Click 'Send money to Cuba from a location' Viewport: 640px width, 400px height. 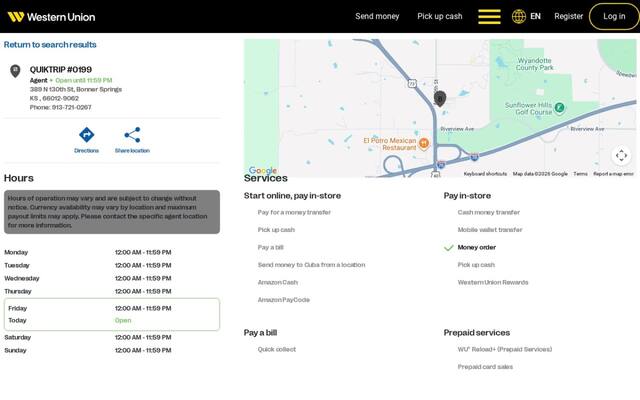pyautogui.click(x=311, y=265)
